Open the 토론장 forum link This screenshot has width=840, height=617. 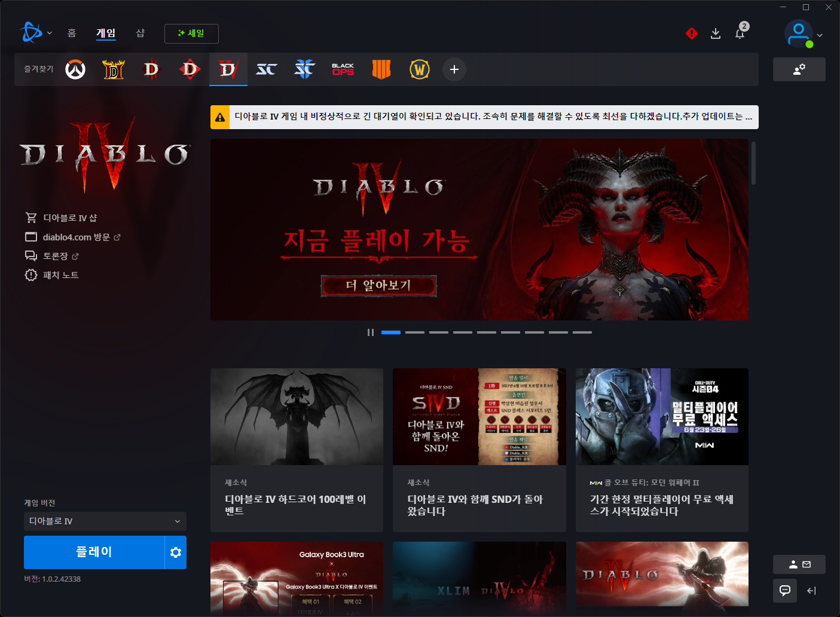coord(52,256)
